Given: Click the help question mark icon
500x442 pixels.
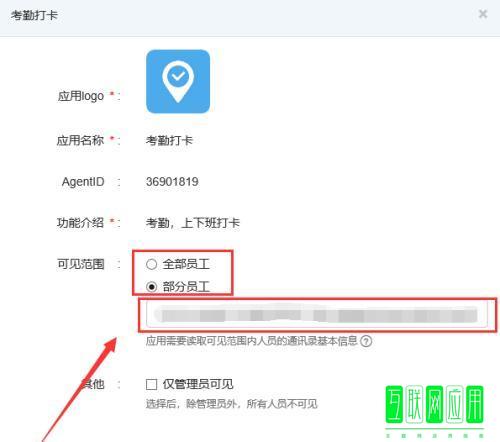Looking at the screenshot, I should 366,341.
